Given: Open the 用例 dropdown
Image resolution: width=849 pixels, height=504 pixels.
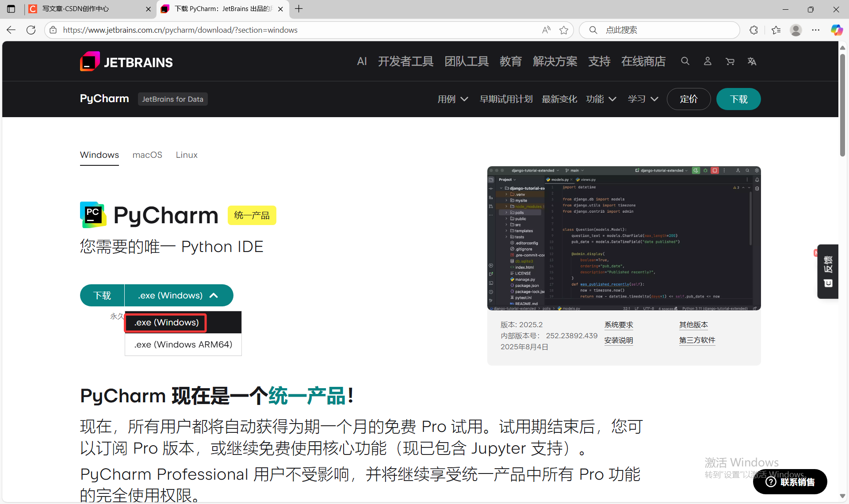Looking at the screenshot, I should (x=452, y=99).
